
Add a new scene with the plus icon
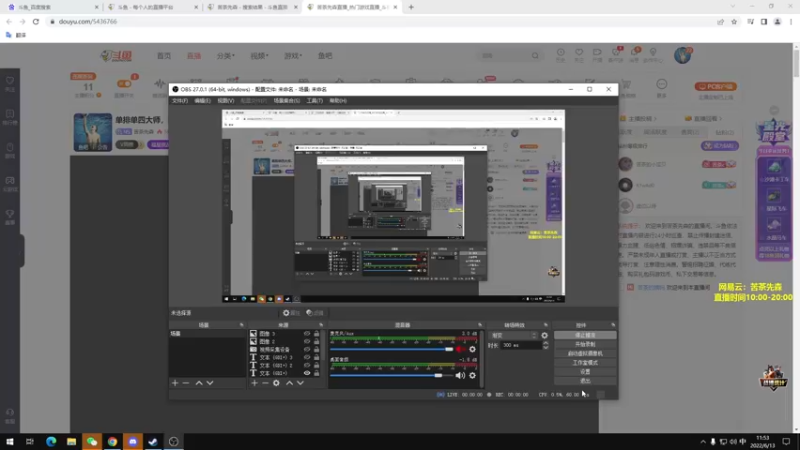click(175, 383)
